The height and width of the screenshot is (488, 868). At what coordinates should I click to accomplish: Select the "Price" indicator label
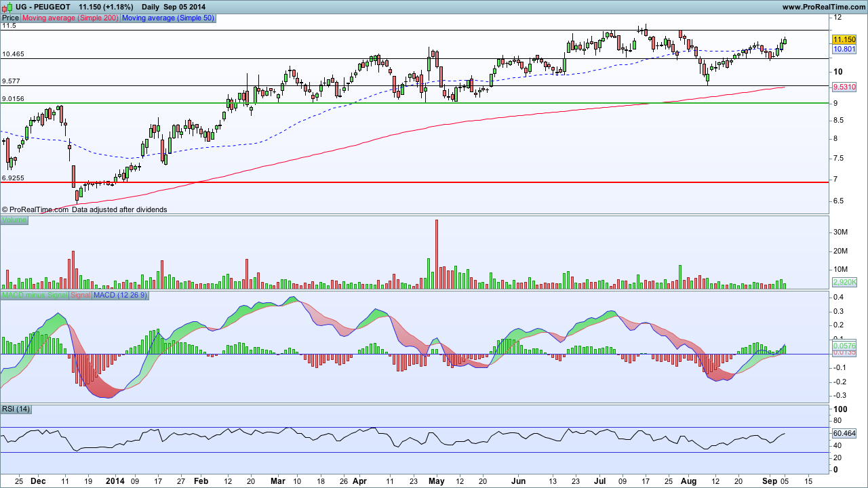click(x=10, y=18)
